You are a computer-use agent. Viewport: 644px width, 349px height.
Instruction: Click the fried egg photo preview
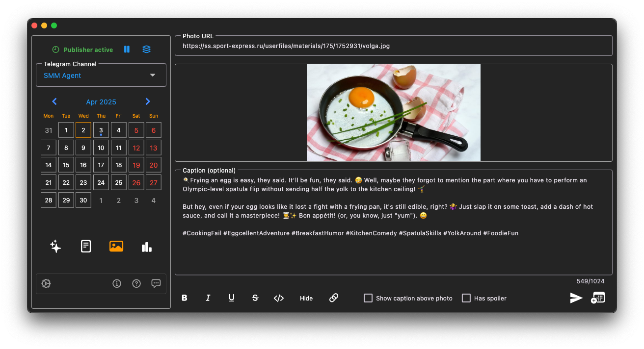click(394, 113)
